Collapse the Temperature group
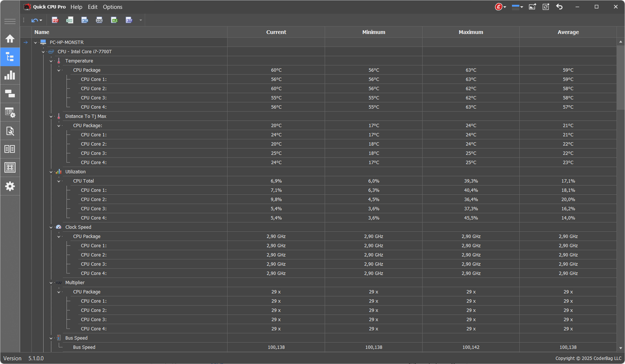 [x=51, y=61]
